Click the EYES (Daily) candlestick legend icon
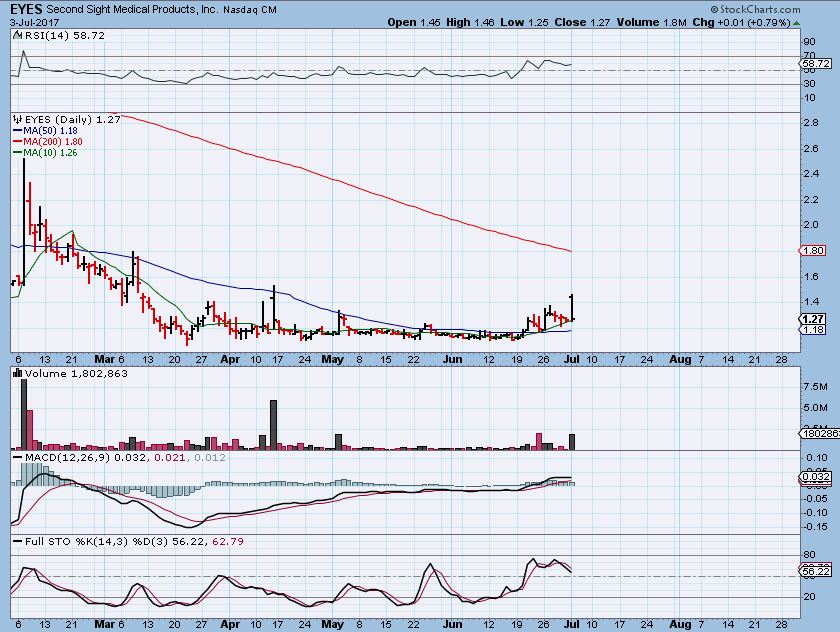840x632 pixels. click(16, 119)
